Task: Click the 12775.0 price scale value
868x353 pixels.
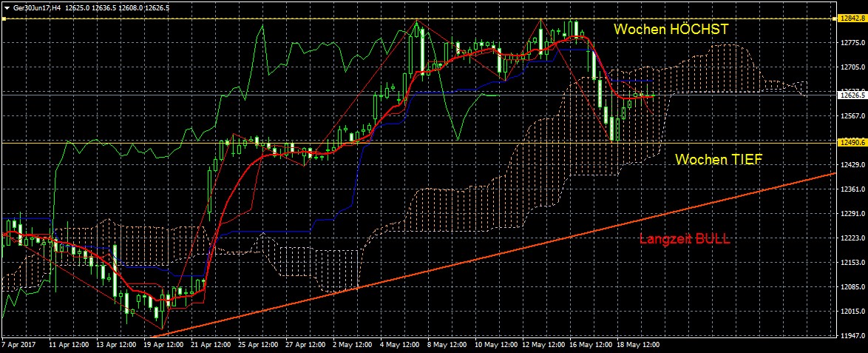Action: 852,43
